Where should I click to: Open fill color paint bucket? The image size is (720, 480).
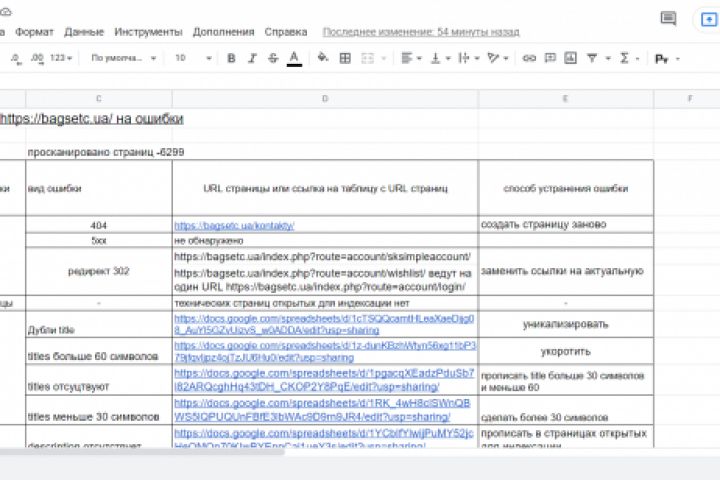[323, 58]
